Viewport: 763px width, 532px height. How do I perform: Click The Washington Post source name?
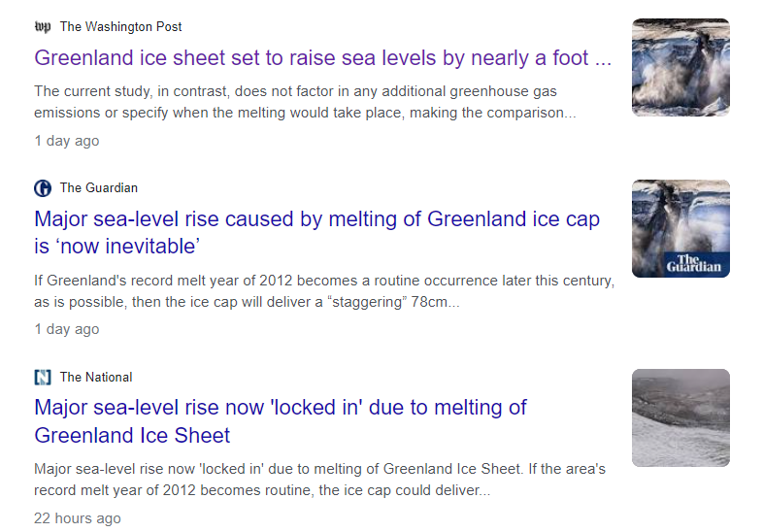(120, 27)
